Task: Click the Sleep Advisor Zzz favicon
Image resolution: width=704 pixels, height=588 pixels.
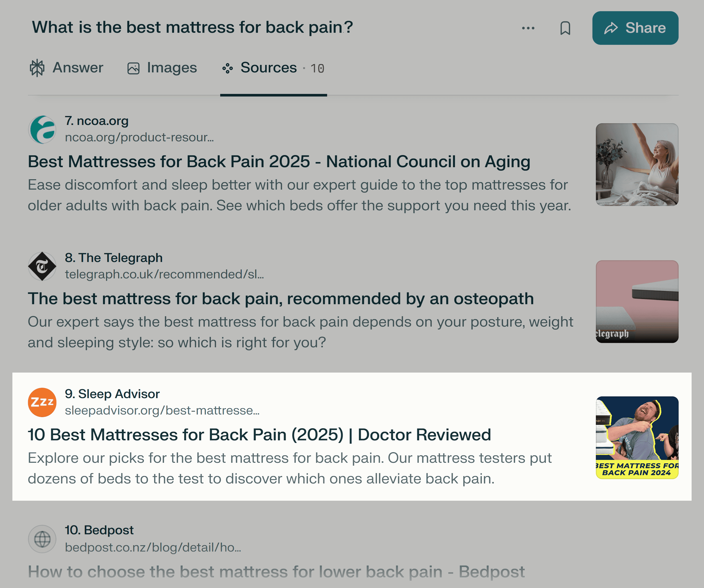Action: [x=42, y=402]
